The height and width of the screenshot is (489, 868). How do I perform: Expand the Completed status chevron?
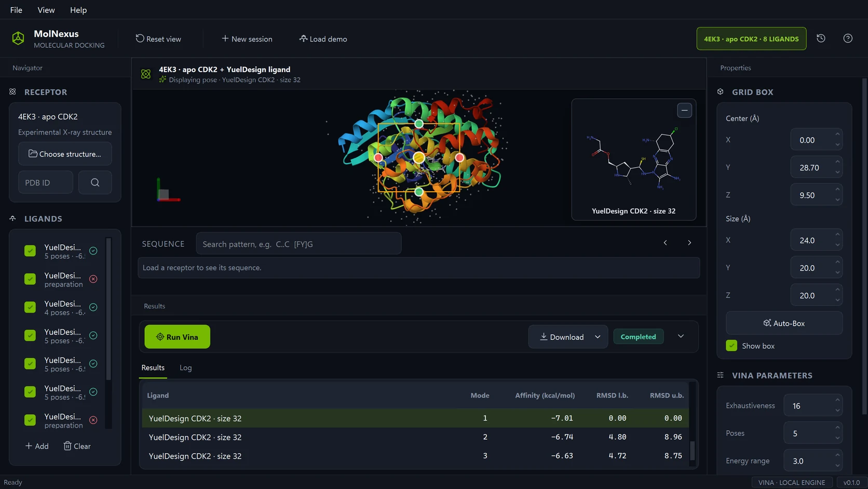[681, 336]
